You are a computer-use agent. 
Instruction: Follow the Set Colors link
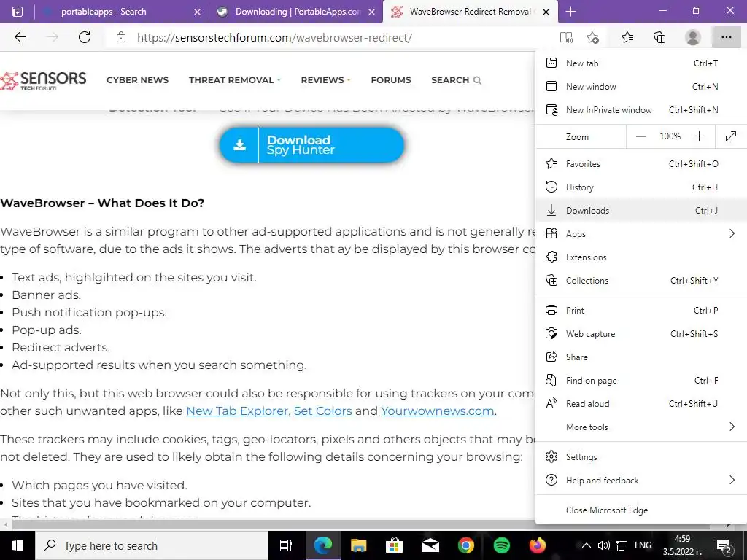point(322,411)
